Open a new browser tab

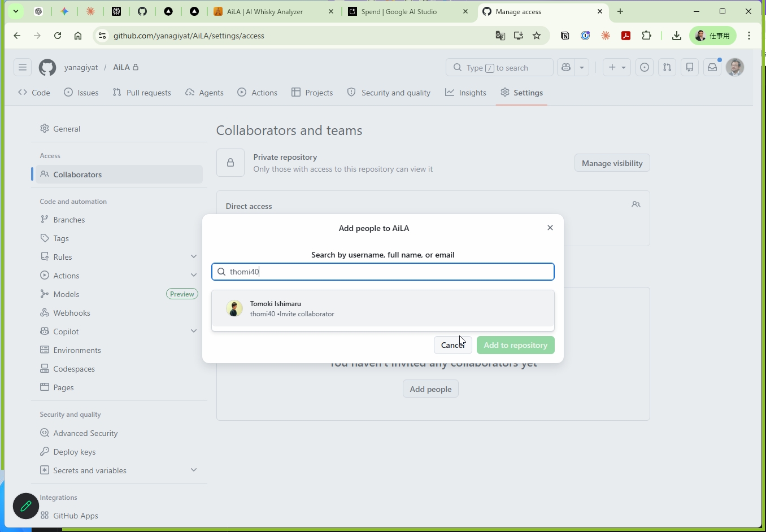coord(620,11)
